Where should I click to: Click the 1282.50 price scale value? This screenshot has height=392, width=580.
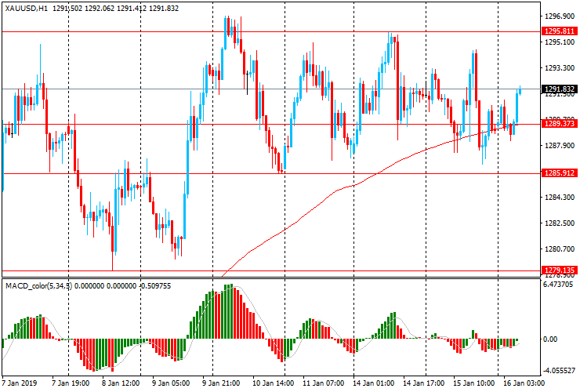[x=556, y=223]
